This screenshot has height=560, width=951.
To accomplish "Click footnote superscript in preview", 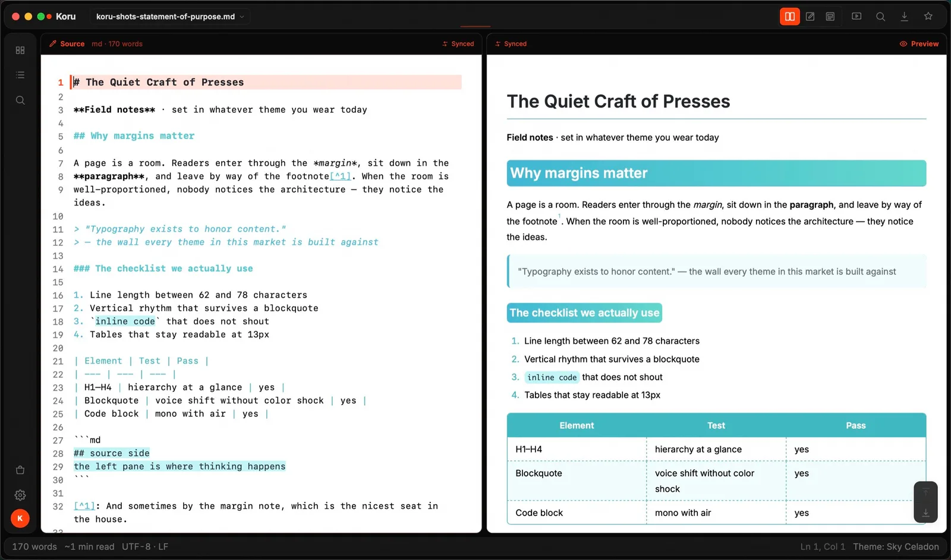I will tap(559, 216).
